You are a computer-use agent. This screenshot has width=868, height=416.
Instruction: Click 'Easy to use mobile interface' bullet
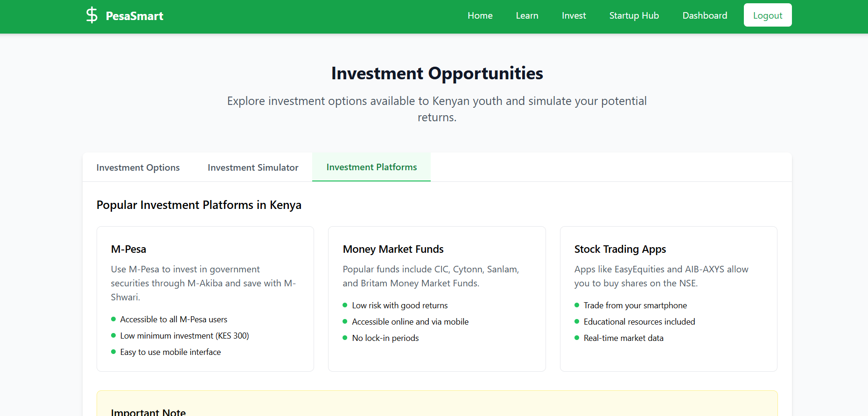170,352
